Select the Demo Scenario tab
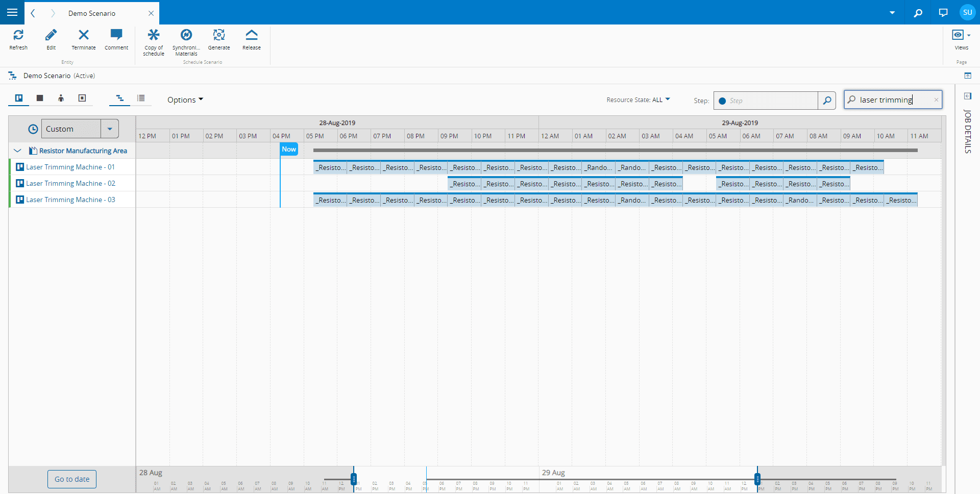Screen dimensions: 980x494 [x=92, y=13]
